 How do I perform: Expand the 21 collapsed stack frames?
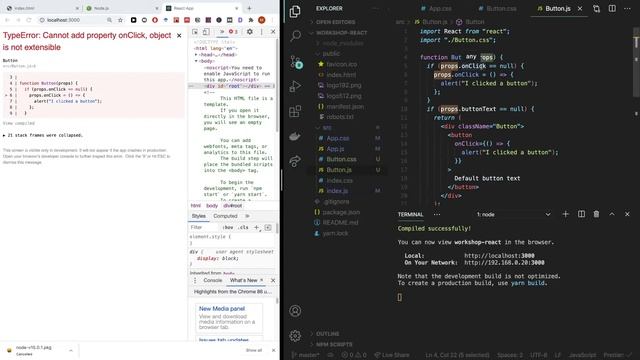click(x=43, y=135)
